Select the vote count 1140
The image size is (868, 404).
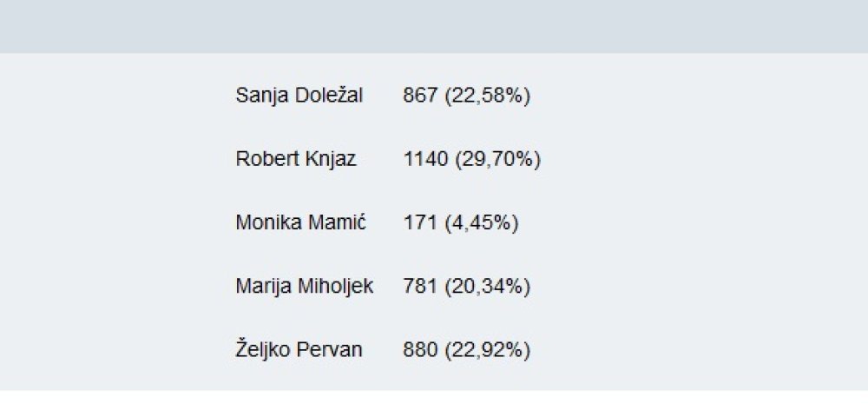point(425,159)
